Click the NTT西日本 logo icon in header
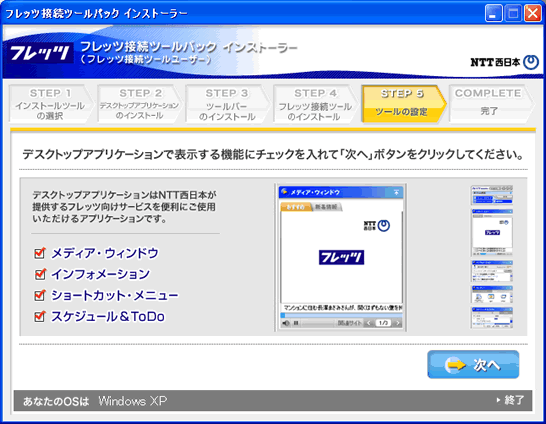The height and width of the screenshot is (424, 546). coord(531,62)
